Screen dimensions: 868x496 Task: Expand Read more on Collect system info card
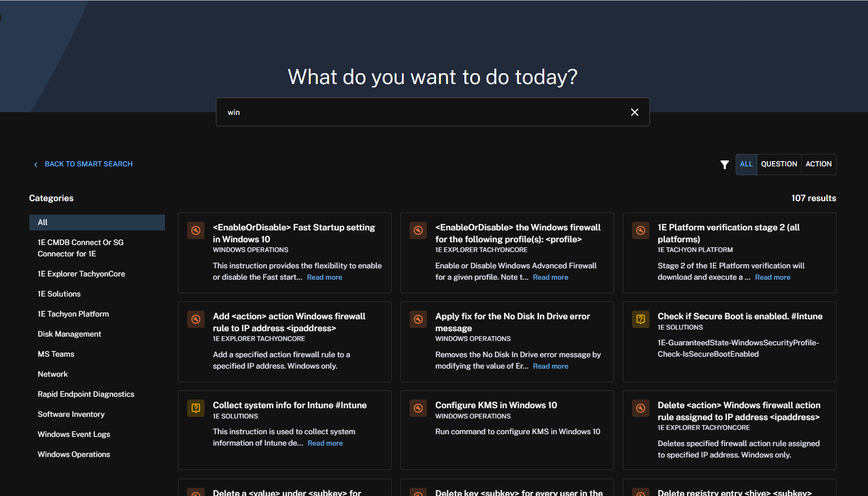325,443
